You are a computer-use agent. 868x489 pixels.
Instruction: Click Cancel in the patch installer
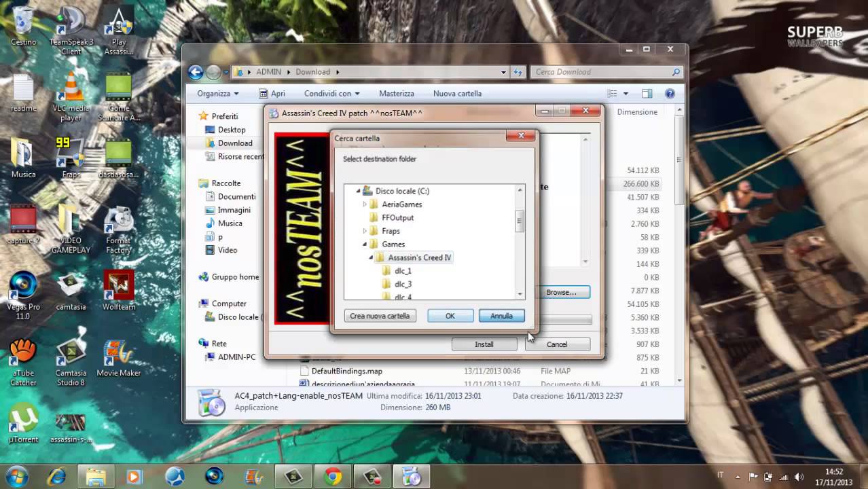[557, 344]
